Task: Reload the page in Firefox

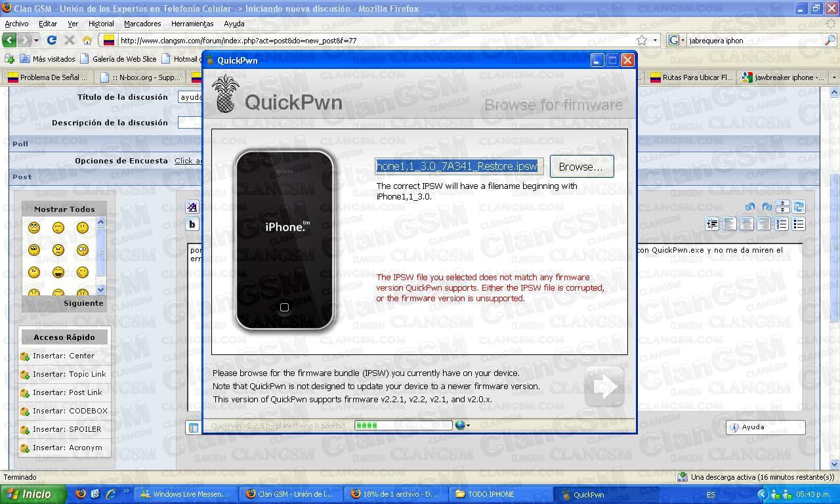Action: (x=52, y=40)
